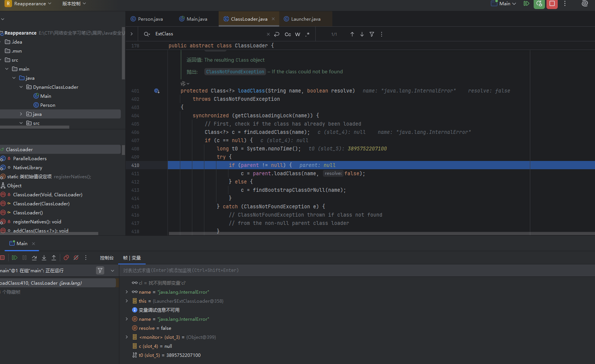Open the AI assistant swirl icon
The height and width of the screenshot is (364, 595).
tap(584, 4)
